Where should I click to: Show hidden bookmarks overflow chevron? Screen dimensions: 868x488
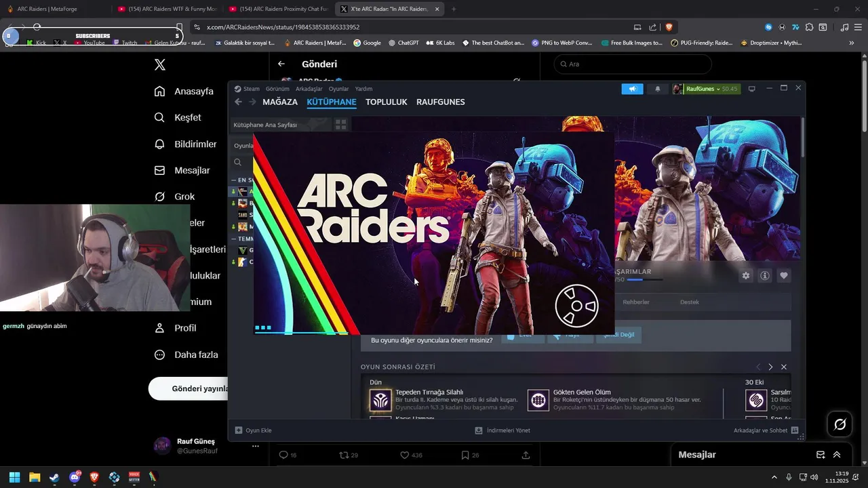click(851, 43)
